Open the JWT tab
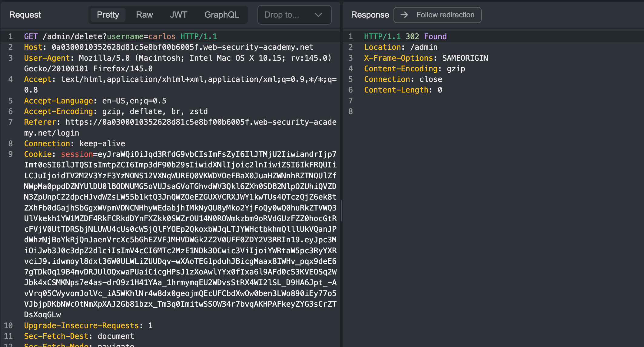Viewport: 644px width, 347px height. point(178,15)
